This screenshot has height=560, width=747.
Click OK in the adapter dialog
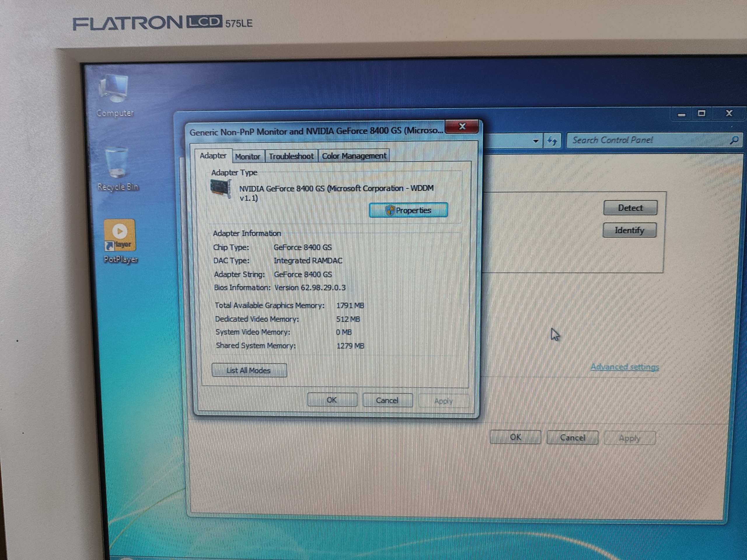[x=331, y=400]
